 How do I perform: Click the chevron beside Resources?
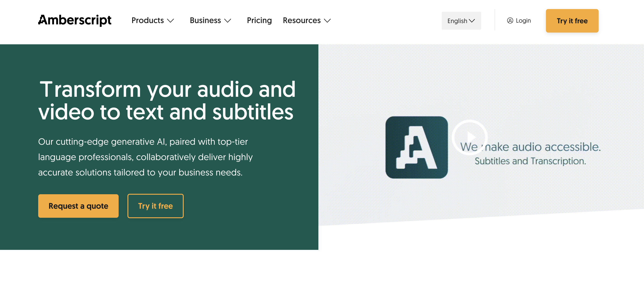[x=327, y=21]
